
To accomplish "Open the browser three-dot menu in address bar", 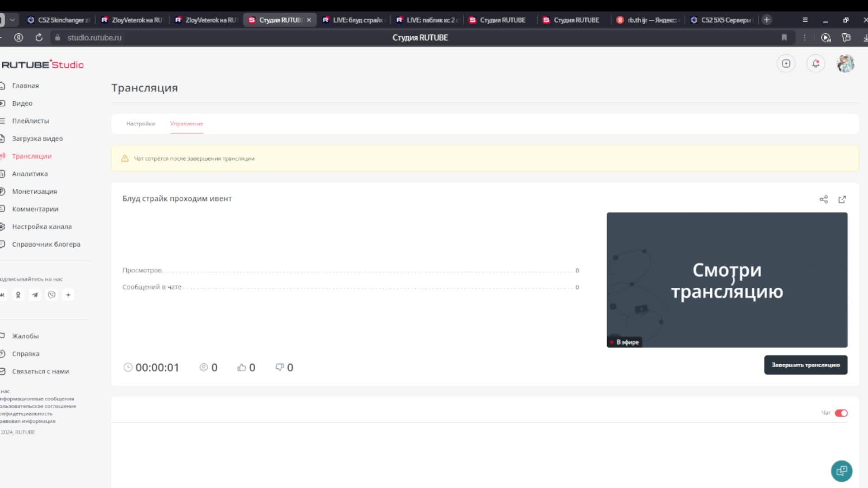I will pos(804,38).
